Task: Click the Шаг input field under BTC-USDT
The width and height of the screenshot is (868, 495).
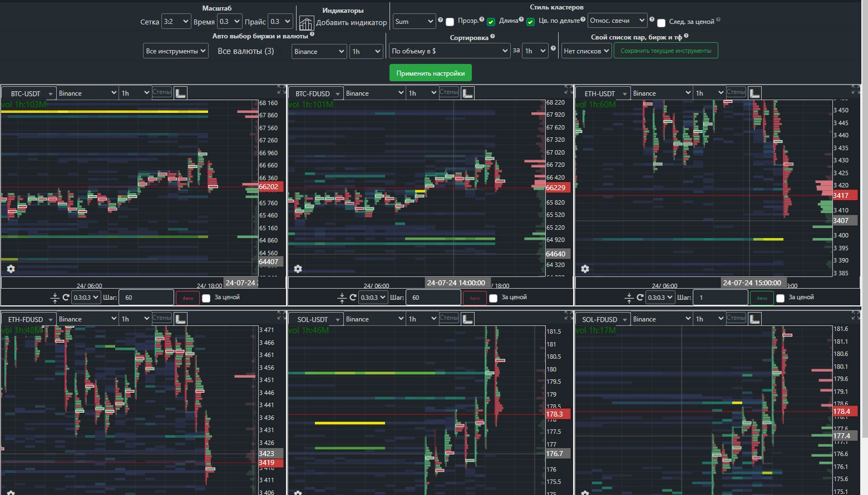Action: 146,298
